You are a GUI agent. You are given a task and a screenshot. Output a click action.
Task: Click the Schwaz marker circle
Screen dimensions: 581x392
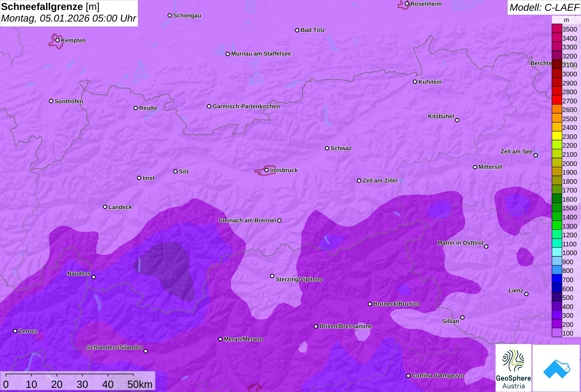coord(327,148)
